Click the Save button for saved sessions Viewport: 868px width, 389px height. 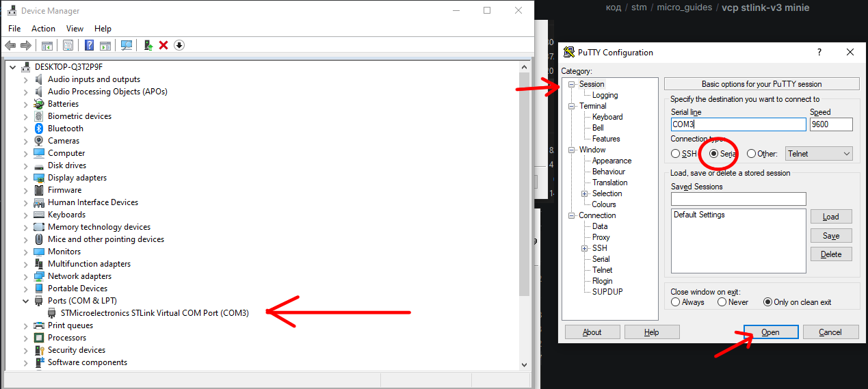[x=831, y=236]
